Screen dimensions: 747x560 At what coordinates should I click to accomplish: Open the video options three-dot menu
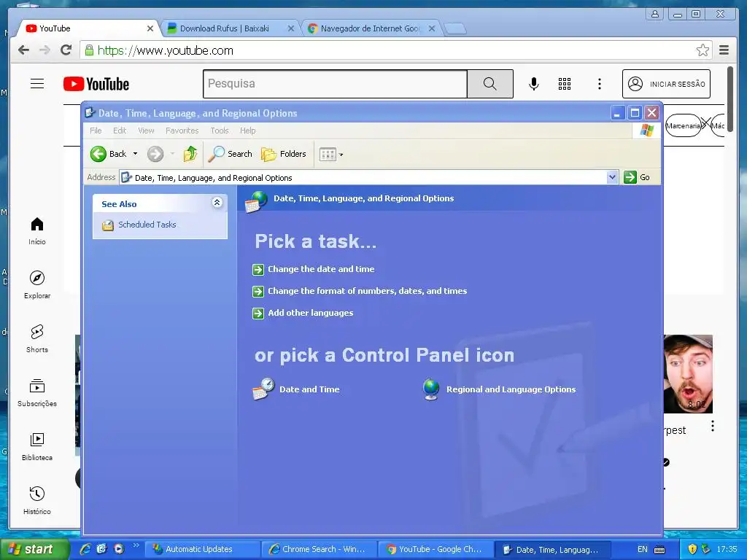click(x=713, y=426)
